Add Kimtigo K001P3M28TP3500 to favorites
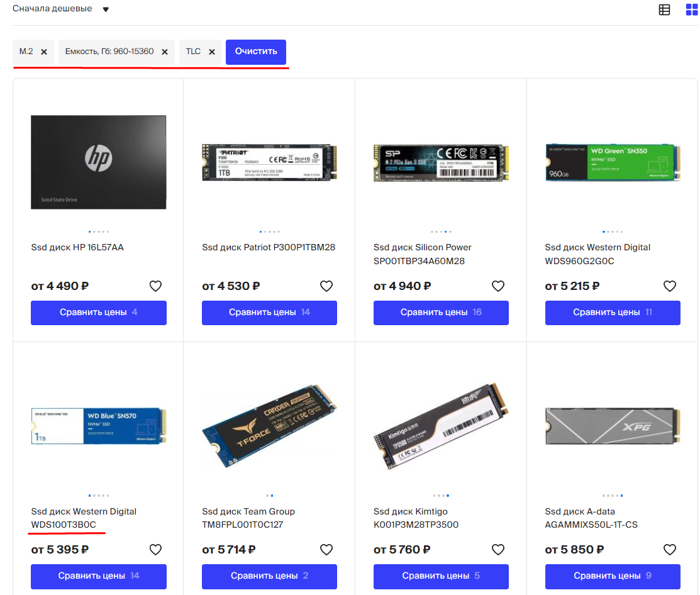Viewport: 700px width, 595px height. [497, 550]
